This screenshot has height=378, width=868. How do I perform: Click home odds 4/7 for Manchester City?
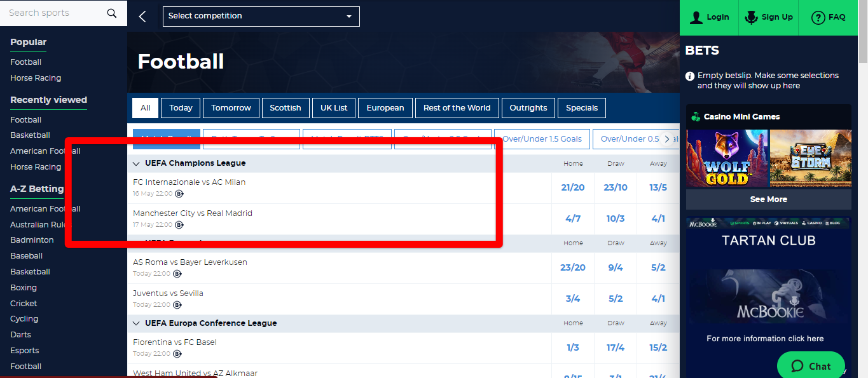point(573,219)
